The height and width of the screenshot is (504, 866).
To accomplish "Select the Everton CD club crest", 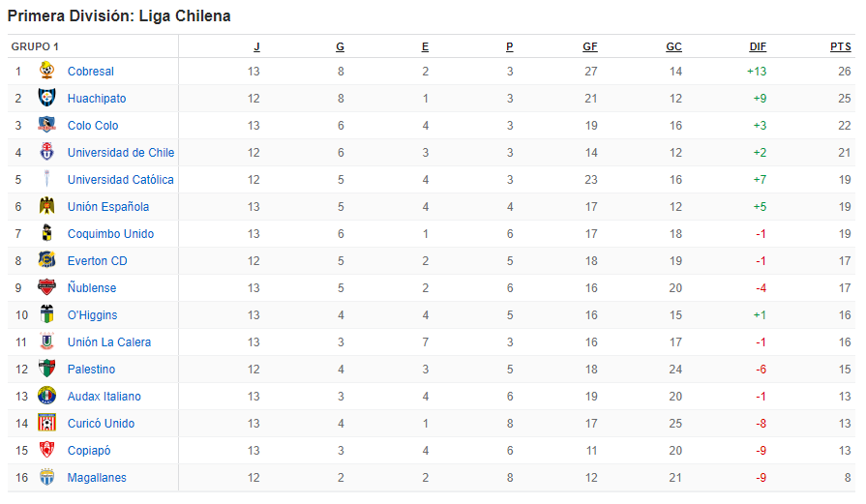I will coord(47,260).
